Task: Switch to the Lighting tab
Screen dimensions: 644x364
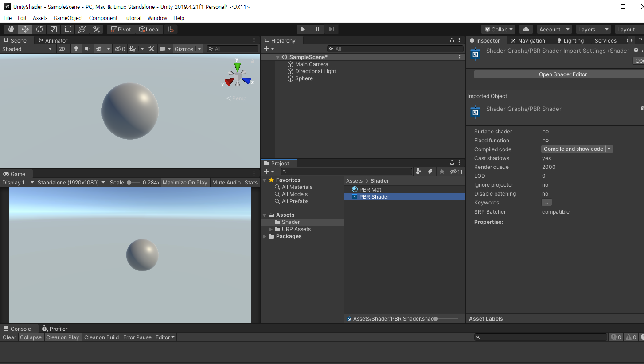Action: [x=570, y=40]
